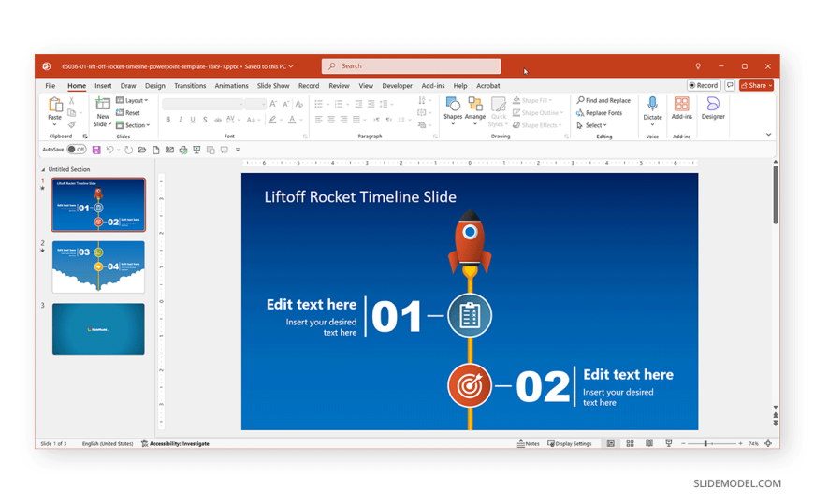Start slideshow from quick access toolbar icon
The width and height of the screenshot is (814, 504).
196,150
